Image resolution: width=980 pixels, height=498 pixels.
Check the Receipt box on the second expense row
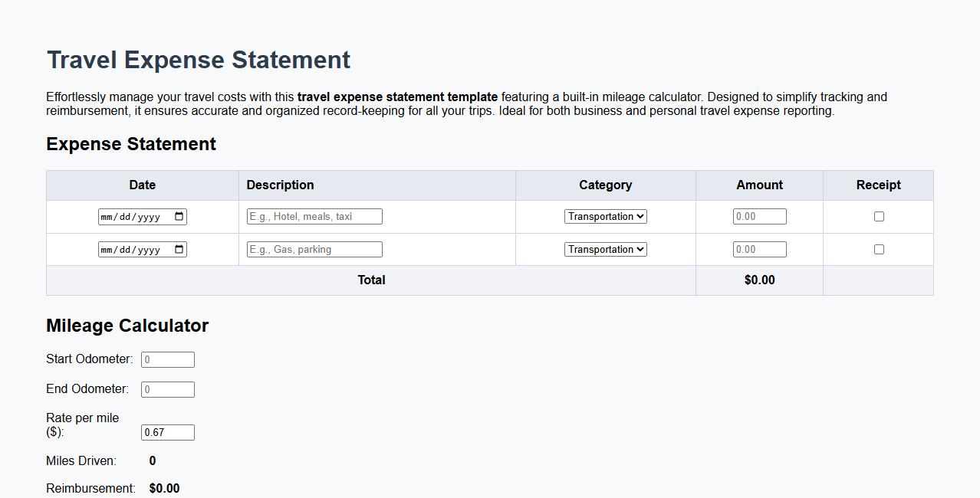point(878,249)
